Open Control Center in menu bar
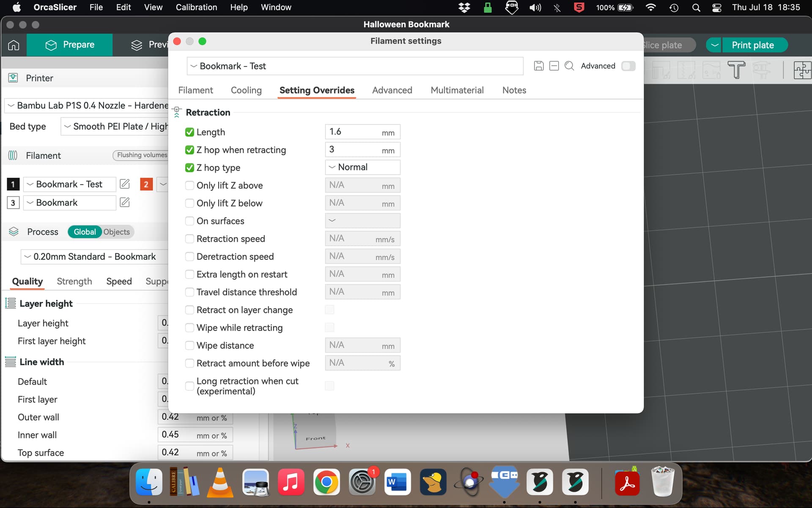 [717, 7]
